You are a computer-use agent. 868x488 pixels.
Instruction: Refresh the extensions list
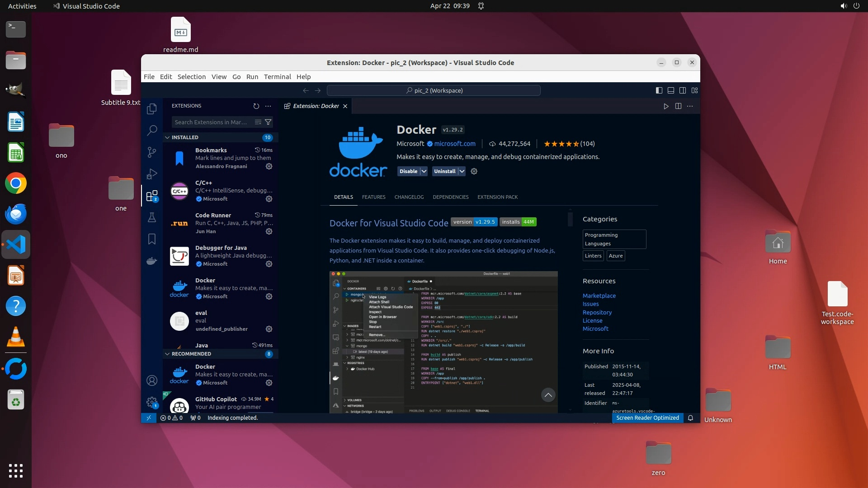pos(256,106)
